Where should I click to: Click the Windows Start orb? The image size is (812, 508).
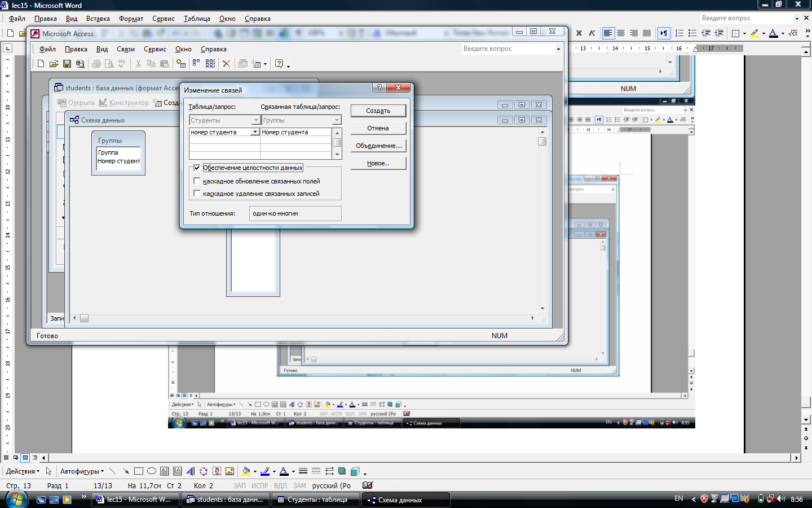click(x=16, y=499)
